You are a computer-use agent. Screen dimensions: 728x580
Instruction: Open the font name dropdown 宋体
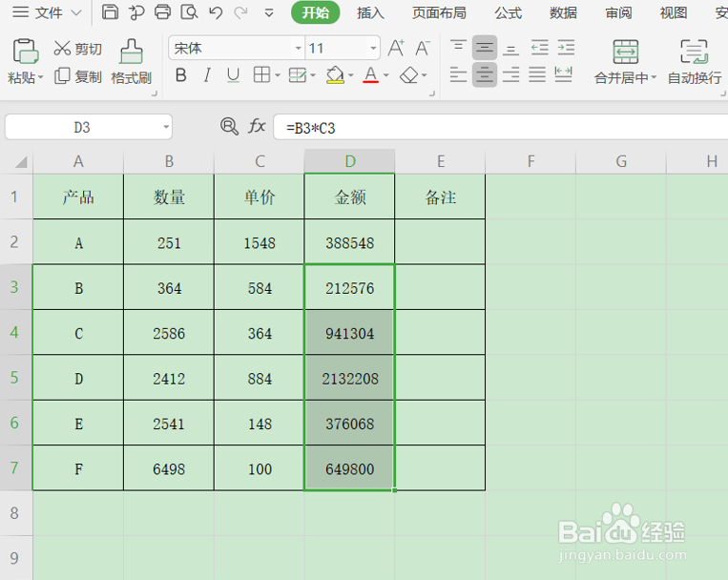coord(298,48)
